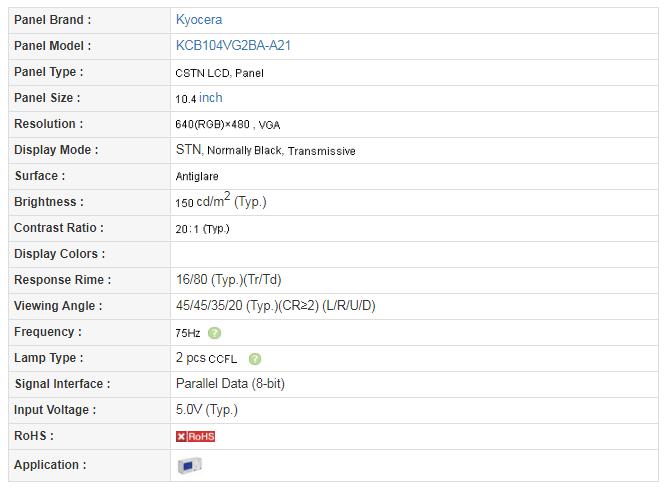Click the 150 cd/m² brightness value
Image resolution: width=665 pixels, height=487 pixels.
[x=220, y=201]
